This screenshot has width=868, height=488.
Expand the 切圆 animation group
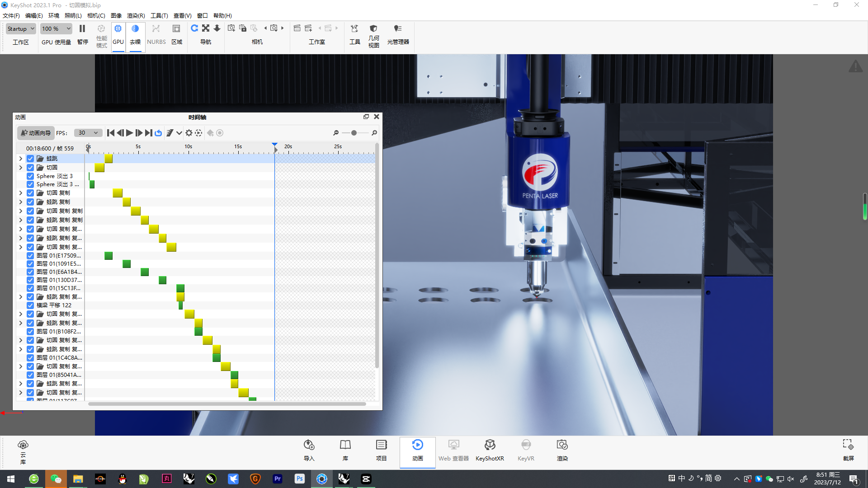(20, 167)
